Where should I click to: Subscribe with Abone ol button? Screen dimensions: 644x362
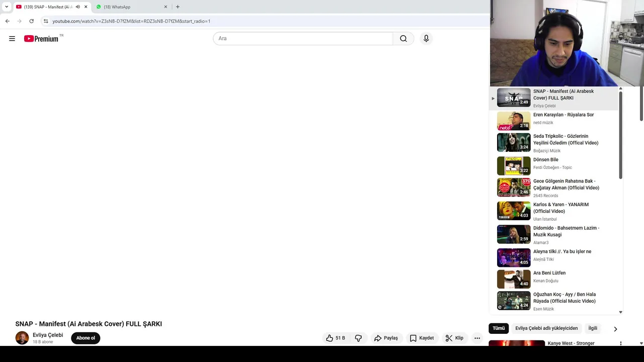point(86,338)
